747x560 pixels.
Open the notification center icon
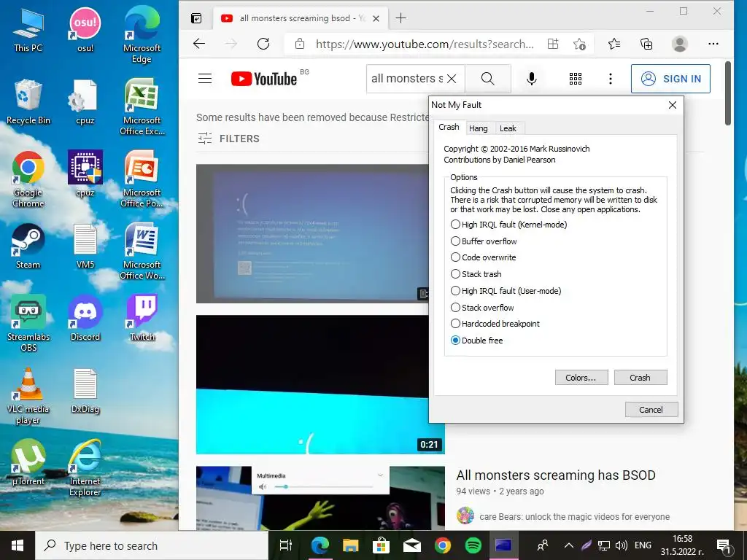(x=723, y=545)
